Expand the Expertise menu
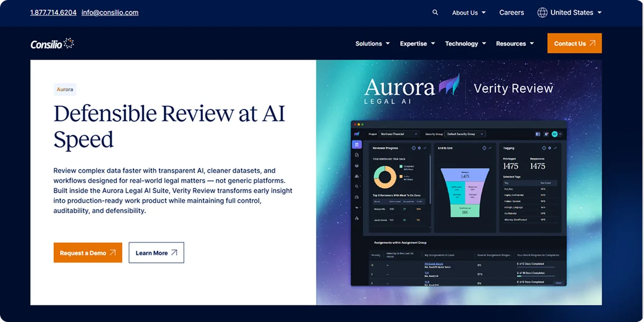Image resolution: width=644 pixels, height=322 pixels. [418, 43]
